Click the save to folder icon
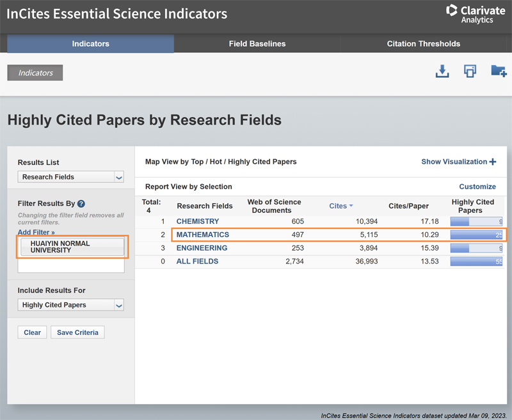512x420 pixels. (498, 72)
